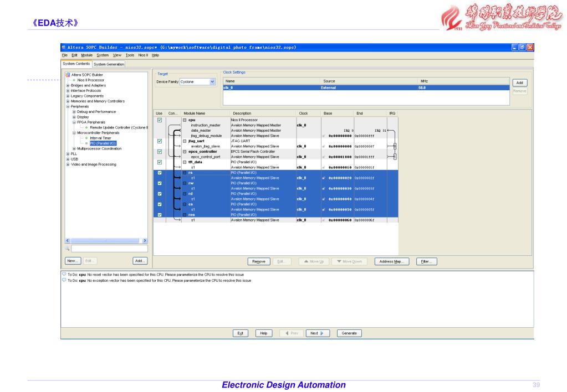Screen dimensions: 567x392
Task: Click the left arrow of the component tree scrollbar
Action: 68,241
